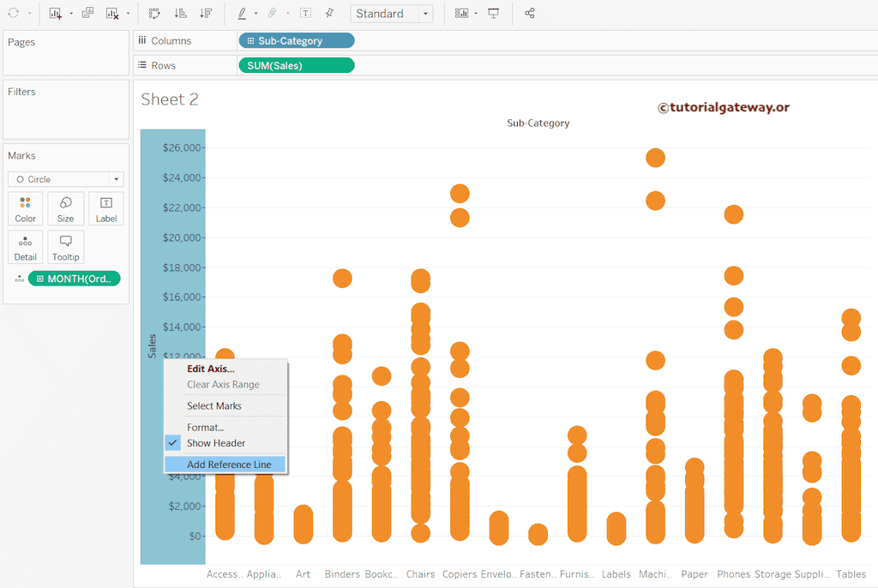Click the $26,000 axis label

(x=182, y=147)
